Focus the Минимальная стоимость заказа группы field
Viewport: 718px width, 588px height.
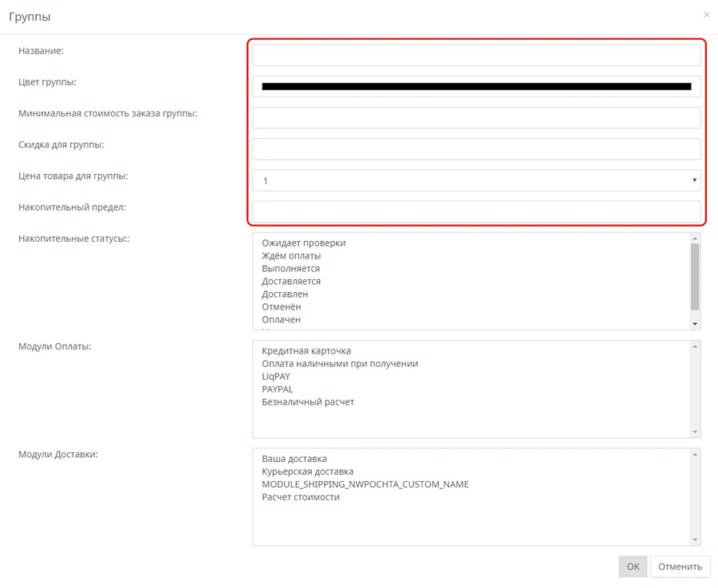coord(476,118)
